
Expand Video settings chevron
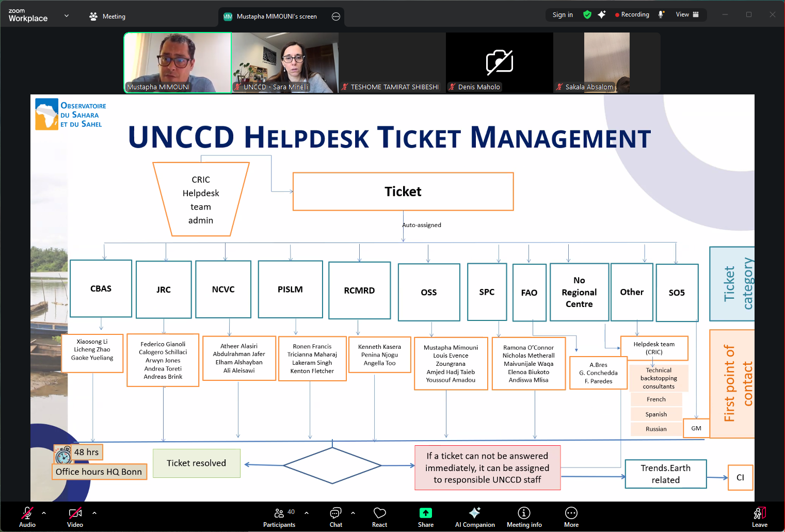click(94, 513)
